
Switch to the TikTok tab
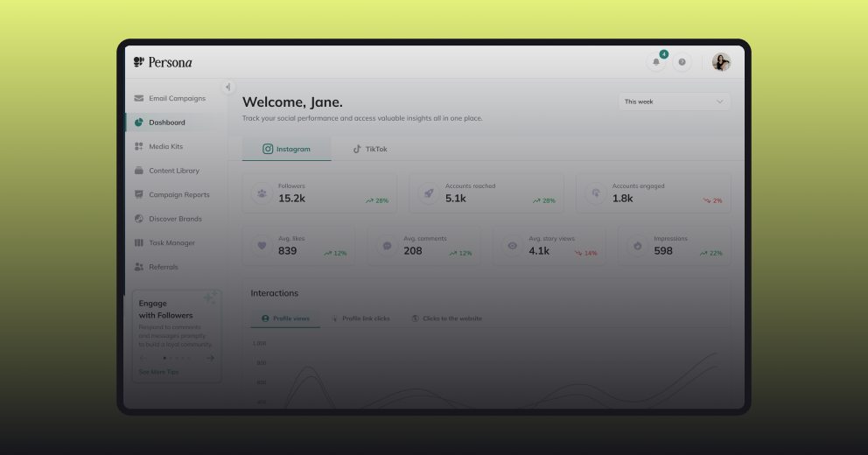(x=370, y=149)
